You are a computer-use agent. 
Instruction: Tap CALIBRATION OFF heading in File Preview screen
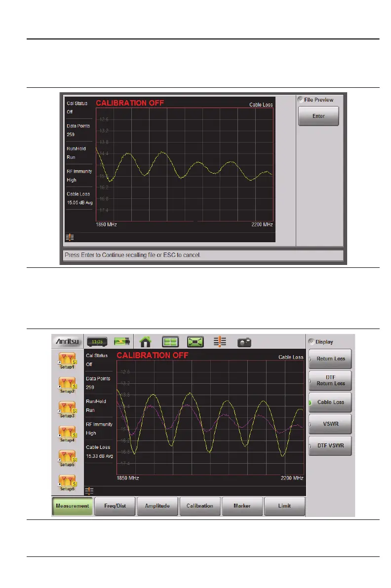(x=130, y=103)
